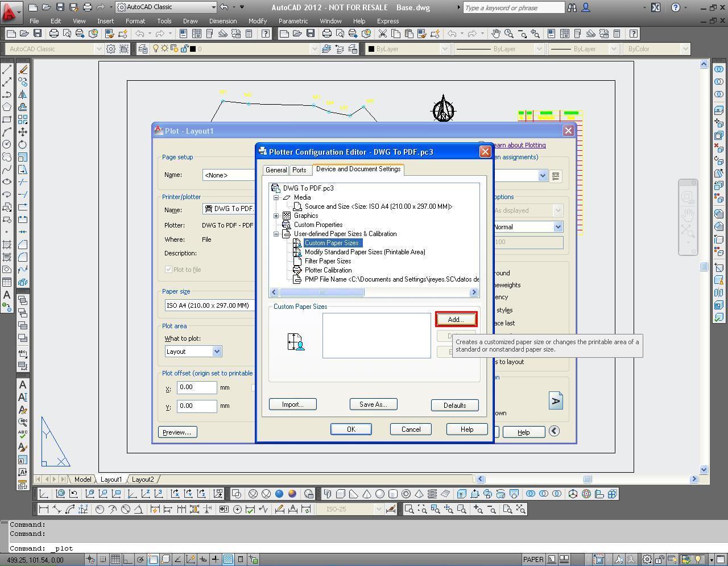Click the Cut scissors icon
Screen dimensions: 728x566
pos(383,34)
